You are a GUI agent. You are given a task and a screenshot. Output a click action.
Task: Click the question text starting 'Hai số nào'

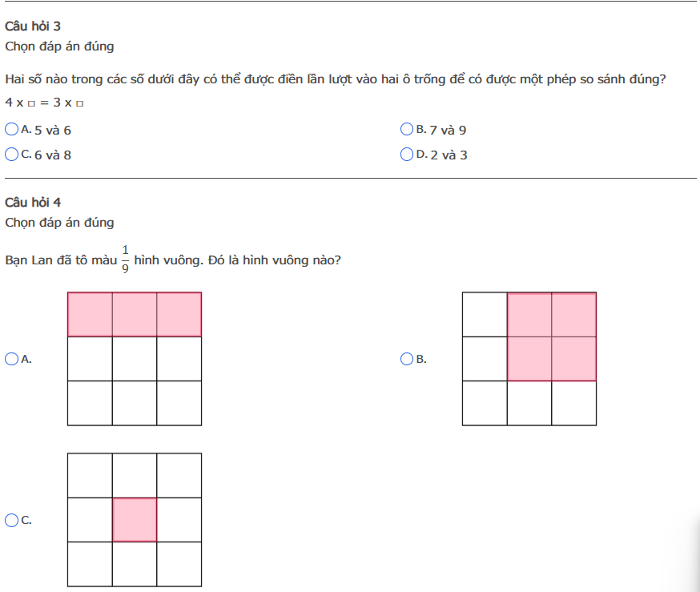tap(336, 79)
